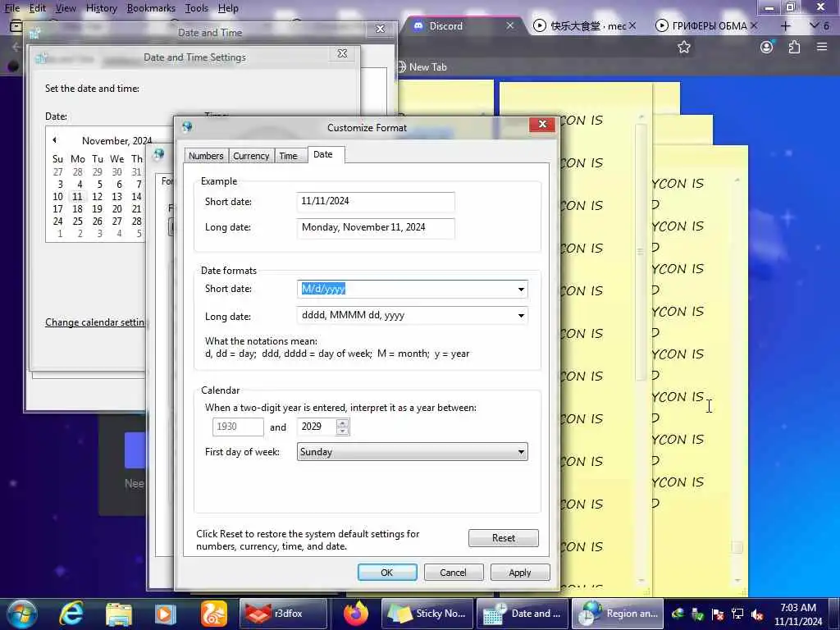Open the View menu

point(66,8)
